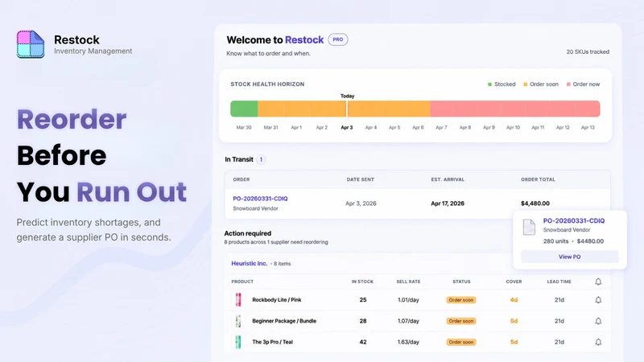Toggle alert bell for Rockbody Lite / Pink
The width and height of the screenshot is (644, 362).
click(x=598, y=300)
